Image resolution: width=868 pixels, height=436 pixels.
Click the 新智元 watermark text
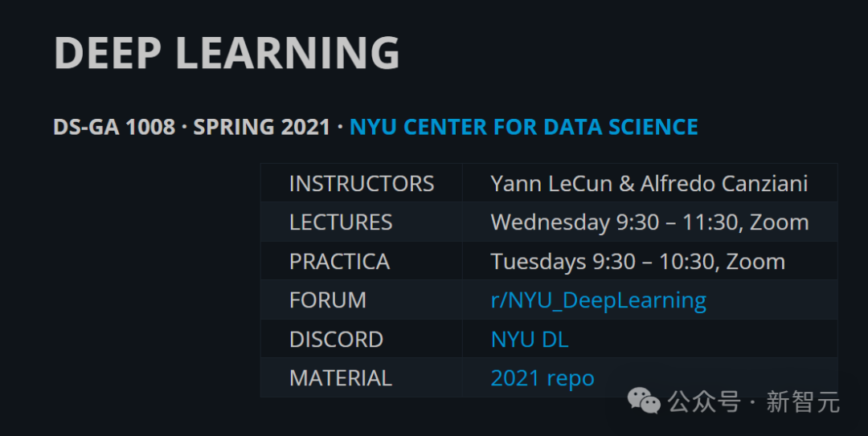pyautogui.click(x=803, y=401)
